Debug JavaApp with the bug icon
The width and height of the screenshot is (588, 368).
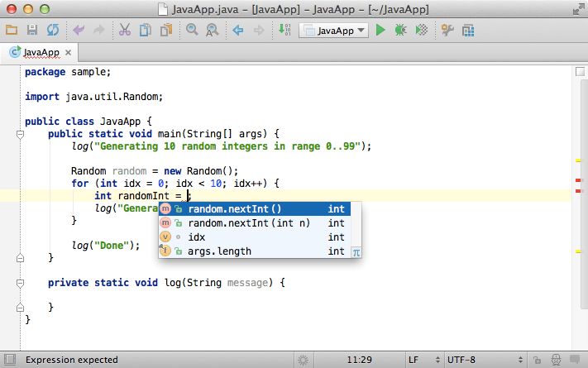[400, 30]
